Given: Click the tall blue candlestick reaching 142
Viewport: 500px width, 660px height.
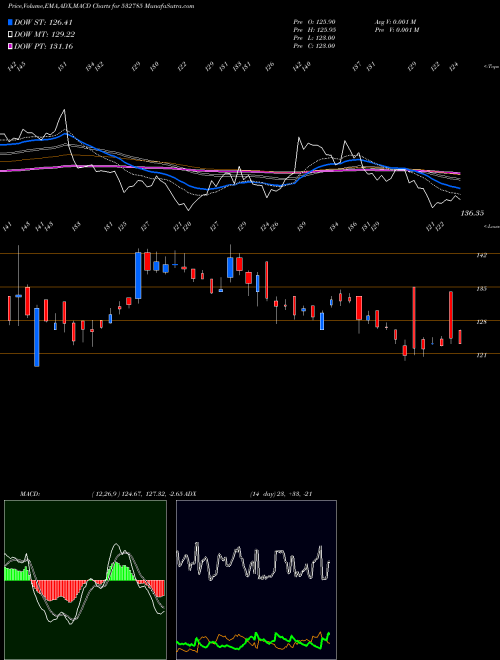Looking at the screenshot, I should (x=138, y=275).
